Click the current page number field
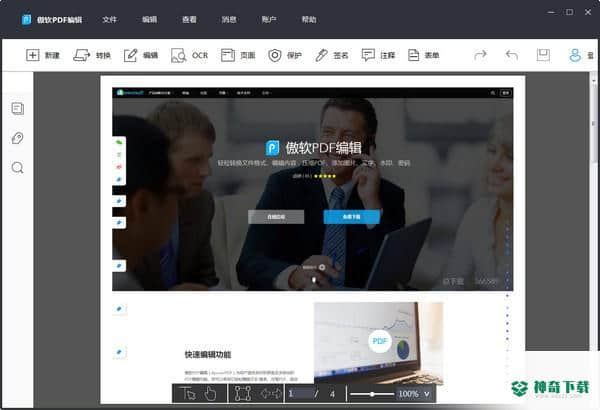The height and width of the screenshot is (410, 600). 300,394
